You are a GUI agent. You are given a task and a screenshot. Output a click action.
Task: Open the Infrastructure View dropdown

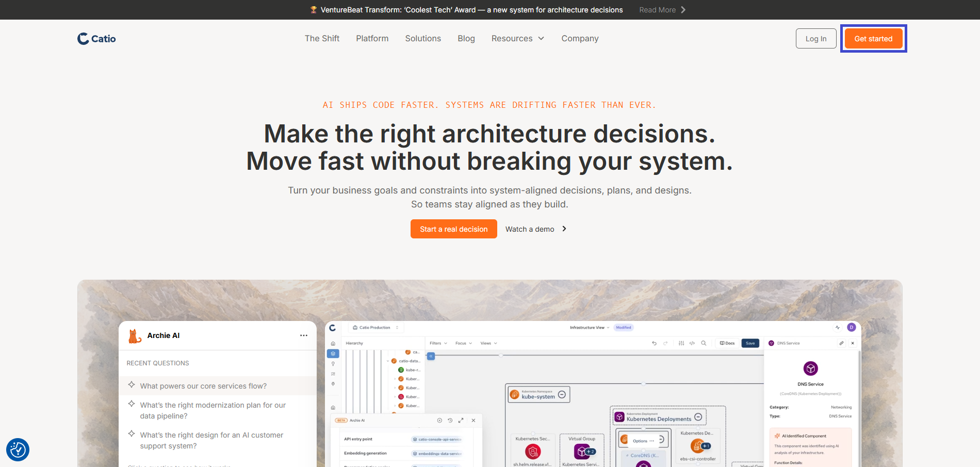click(x=590, y=328)
